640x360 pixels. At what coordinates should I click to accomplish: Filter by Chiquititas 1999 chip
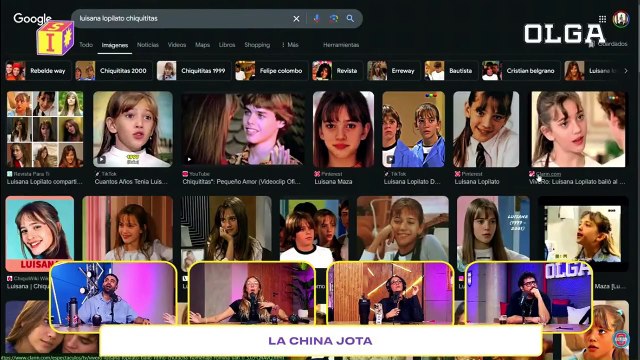tap(194, 71)
